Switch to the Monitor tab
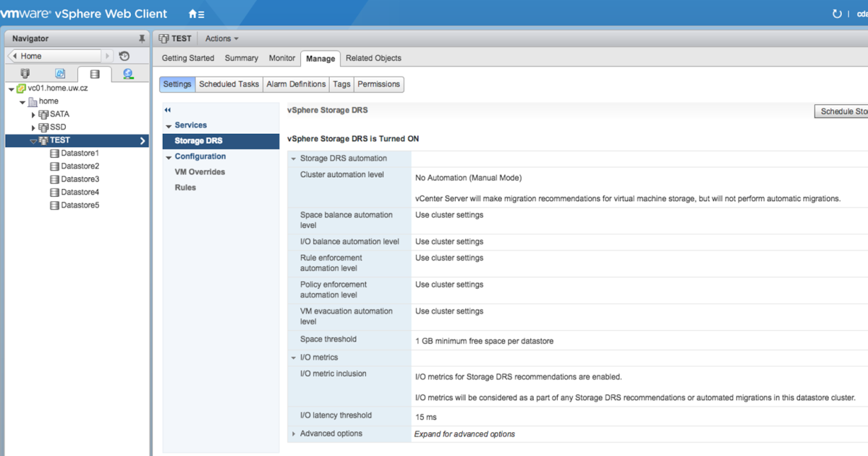The image size is (868, 456). (x=282, y=59)
